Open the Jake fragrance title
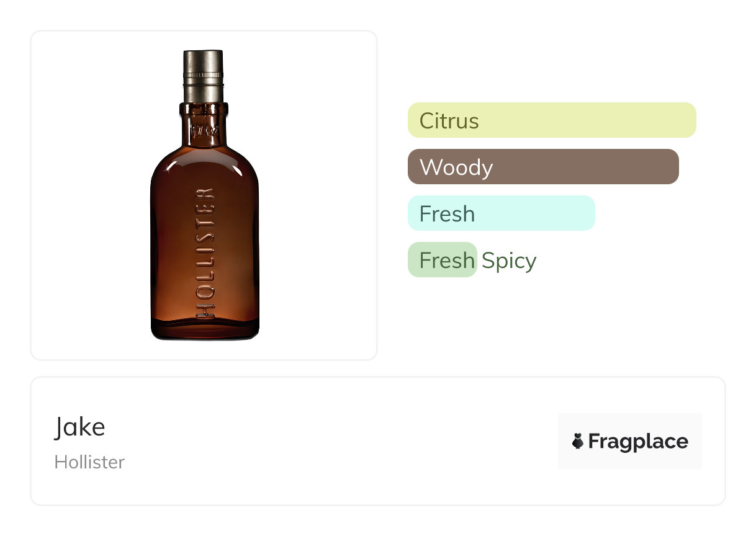Image resolution: width=756 pixels, height=536 pixels. (x=80, y=427)
